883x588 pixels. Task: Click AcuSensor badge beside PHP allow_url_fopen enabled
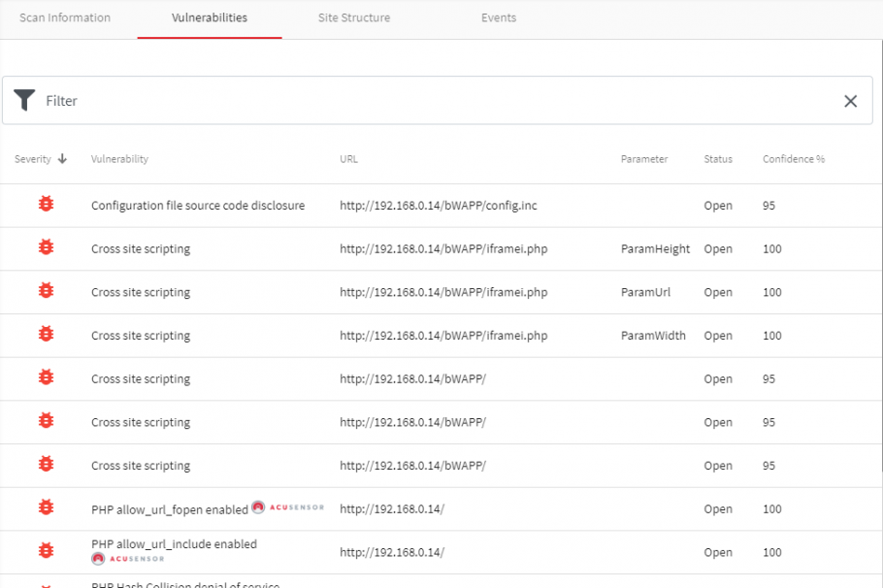288,507
